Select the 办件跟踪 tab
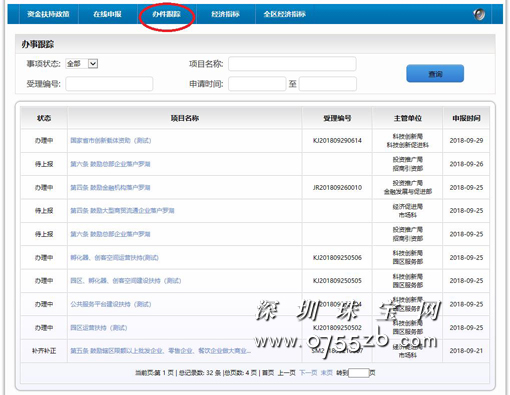This screenshot has width=510, height=395. tap(166, 14)
